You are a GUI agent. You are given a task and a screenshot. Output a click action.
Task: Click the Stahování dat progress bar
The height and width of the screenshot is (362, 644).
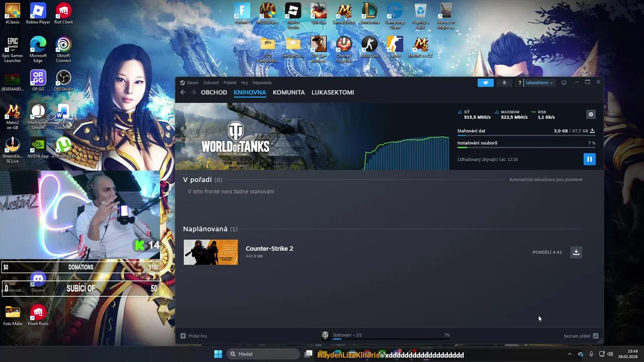point(526,135)
